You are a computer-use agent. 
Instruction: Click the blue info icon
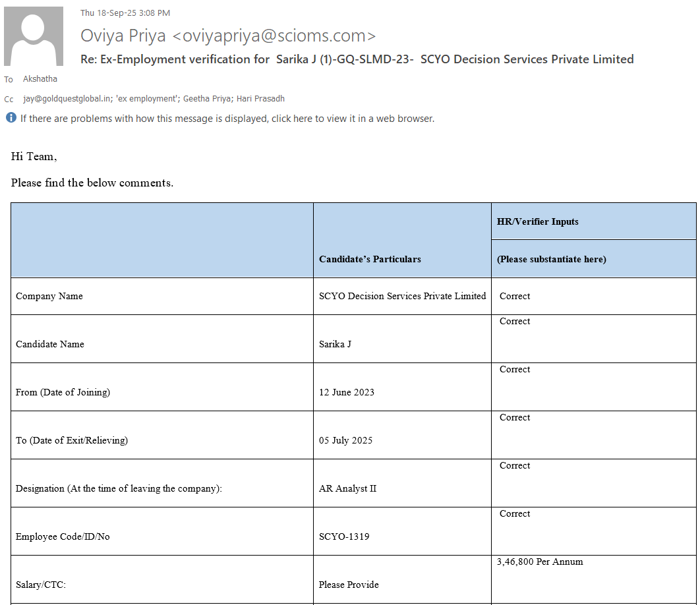(x=11, y=118)
